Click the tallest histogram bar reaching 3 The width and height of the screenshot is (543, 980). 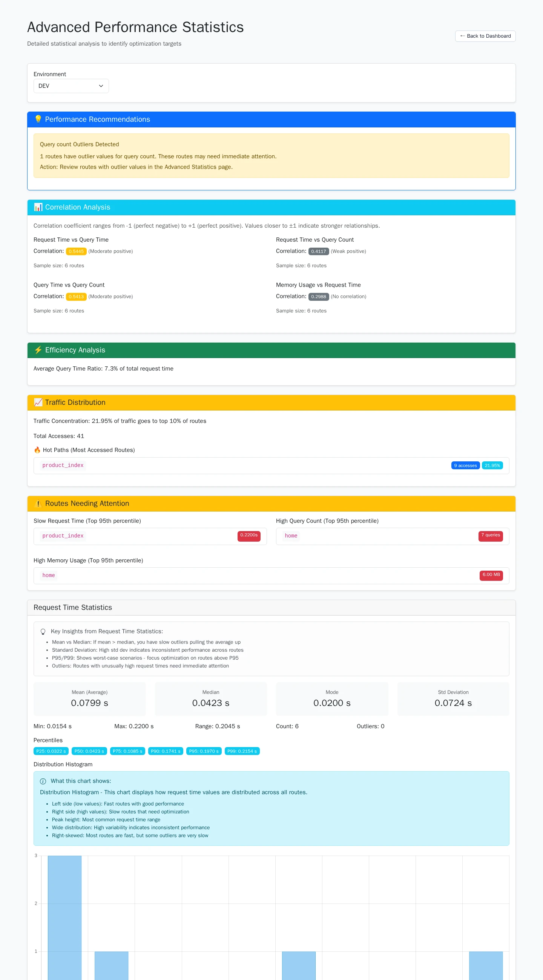click(x=65, y=917)
